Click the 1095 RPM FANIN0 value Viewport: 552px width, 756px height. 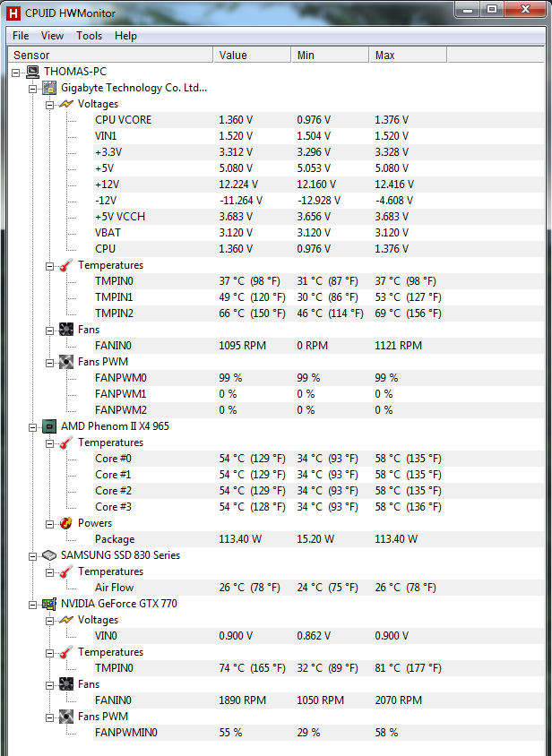click(242, 346)
